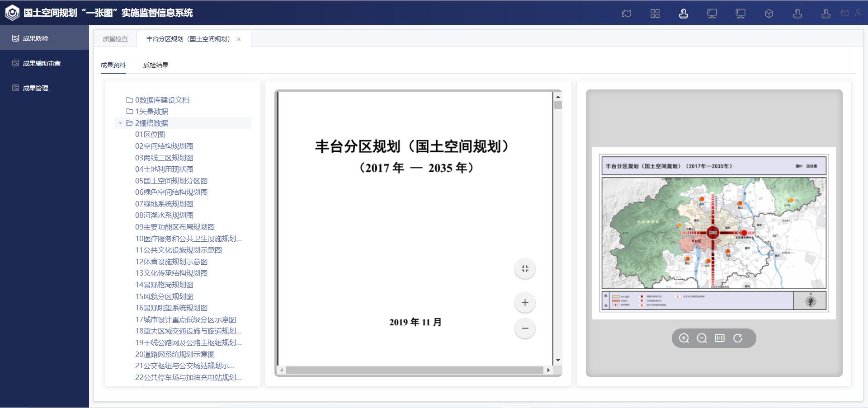Viewport: 868px width, 408px height.
Task: Click the map icon in top header
Action: coord(627,14)
